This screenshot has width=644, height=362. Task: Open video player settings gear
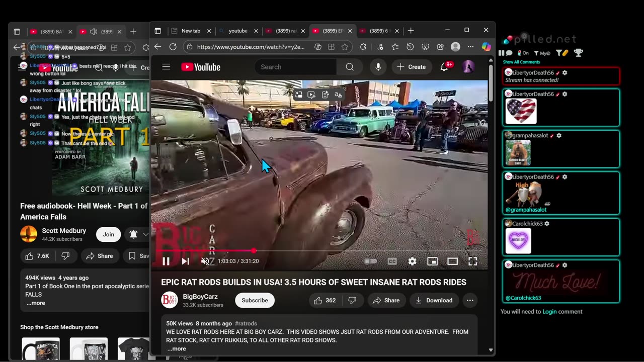point(412,261)
